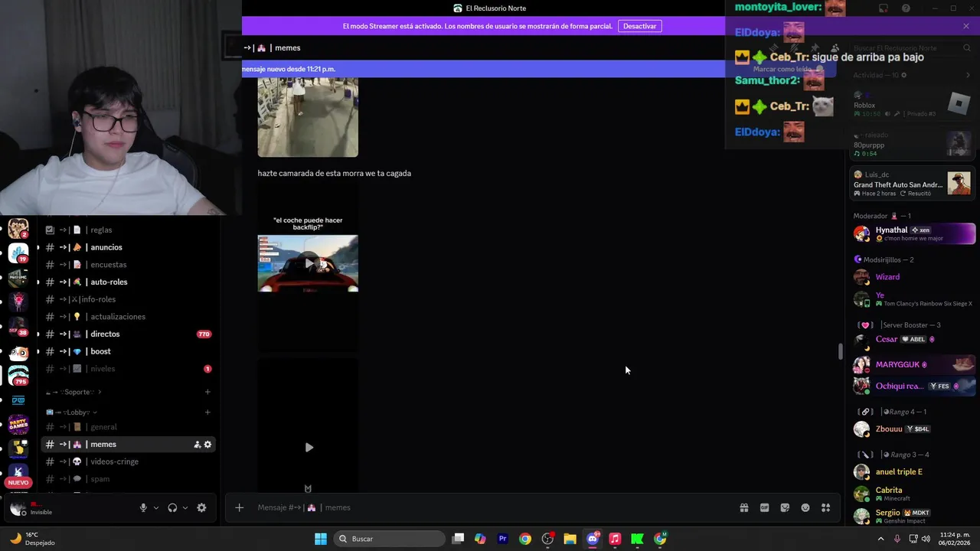
Task: Open user settings gear
Action: click(x=201, y=507)
